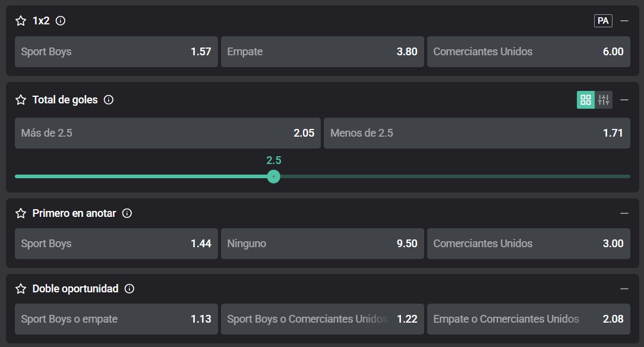Collapse the Total de goles section
Viewport: 644px width, 347px height.
pyautogui.click(x=624, y=100)
